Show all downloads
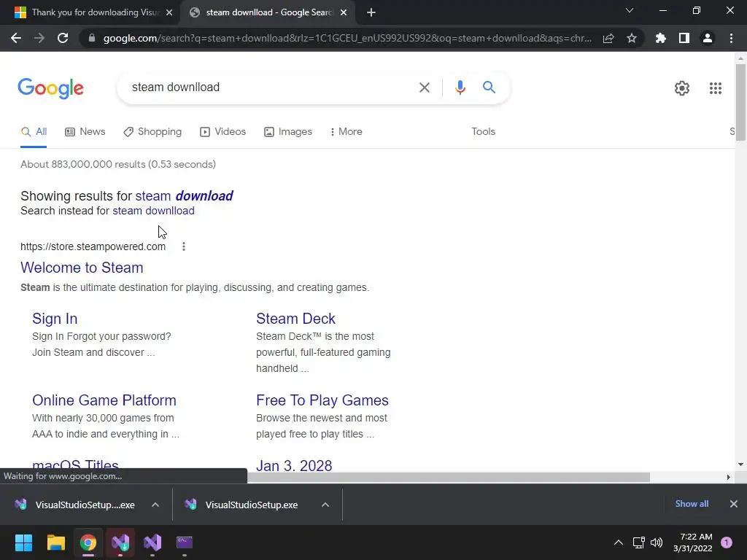This screenshot has width=747, height=560. 692,504
